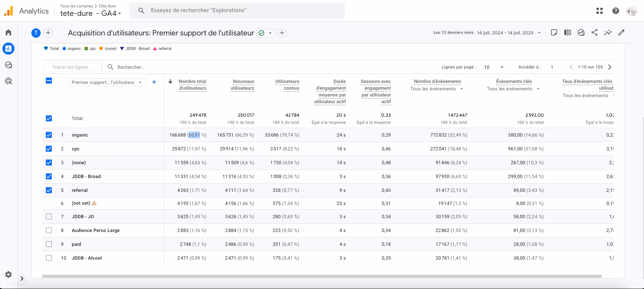Check the JDDB - JO row checkbox
Viewport: 644px width, 289px height.
[49, 216]
